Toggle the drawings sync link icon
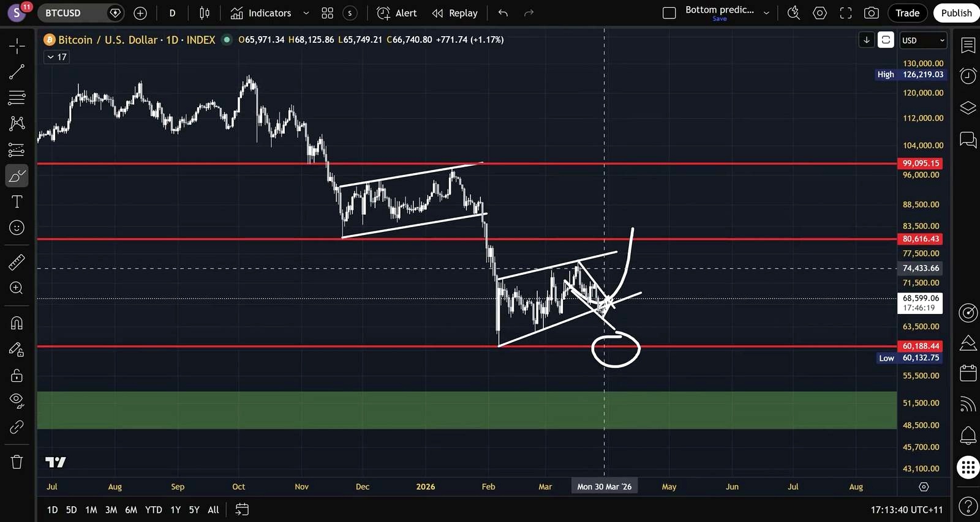The image size is (980, 522). [x=17, y=427]
